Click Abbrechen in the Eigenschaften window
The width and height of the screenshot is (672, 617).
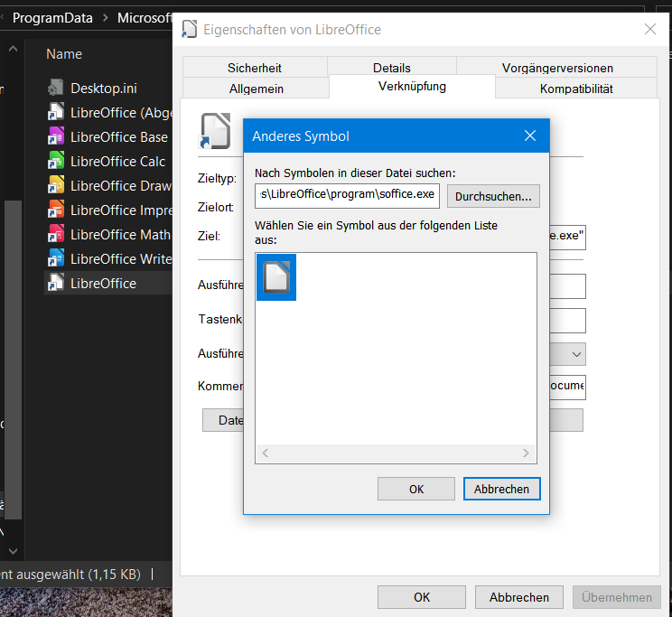coord(519,597)
